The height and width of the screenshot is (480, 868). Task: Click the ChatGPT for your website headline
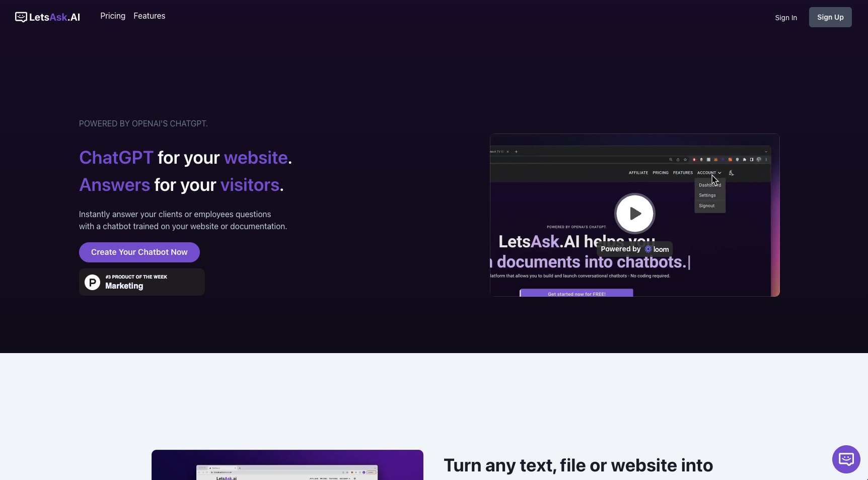[x=185, y=158]
